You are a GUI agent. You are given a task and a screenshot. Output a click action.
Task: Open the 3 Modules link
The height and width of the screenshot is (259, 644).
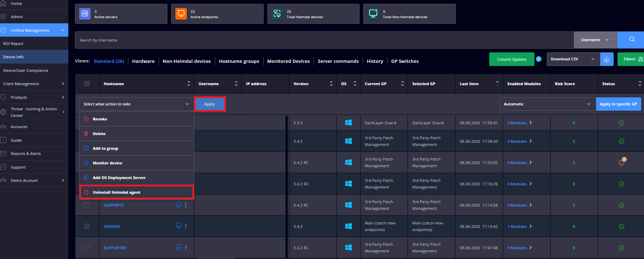pyautogui.click(x=517, y=123)
